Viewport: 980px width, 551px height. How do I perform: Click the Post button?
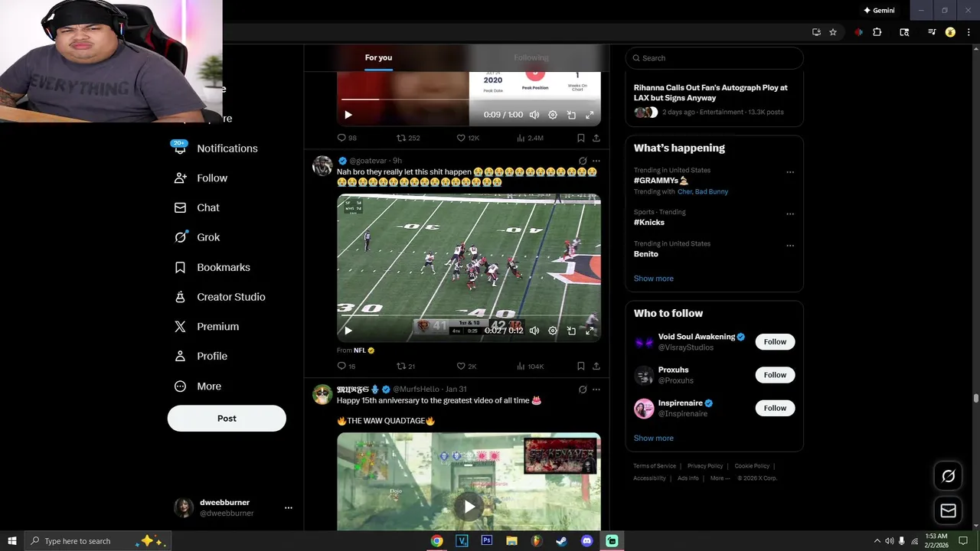tap(227, 419)
